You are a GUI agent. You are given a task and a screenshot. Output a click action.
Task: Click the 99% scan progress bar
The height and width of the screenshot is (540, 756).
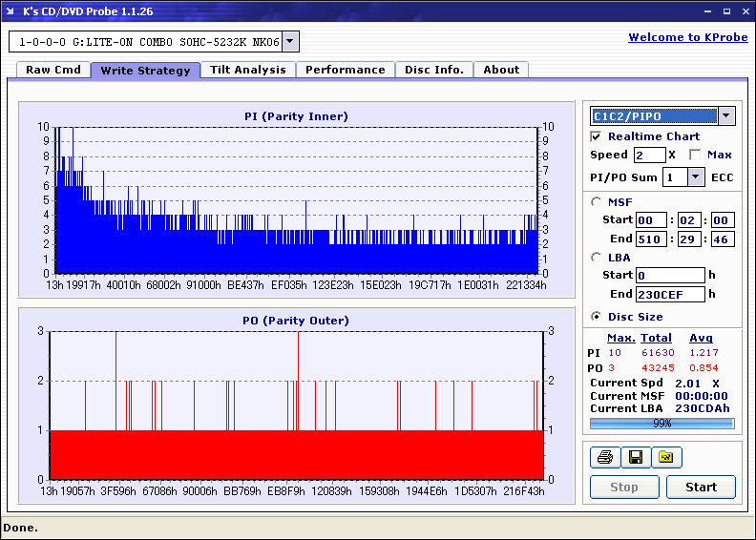[x=661, y=423]
